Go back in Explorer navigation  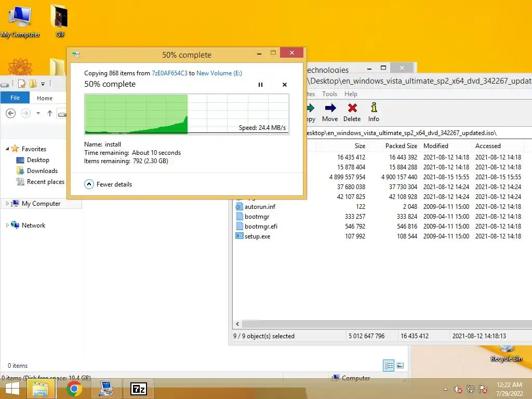click(x=11, y=113)
